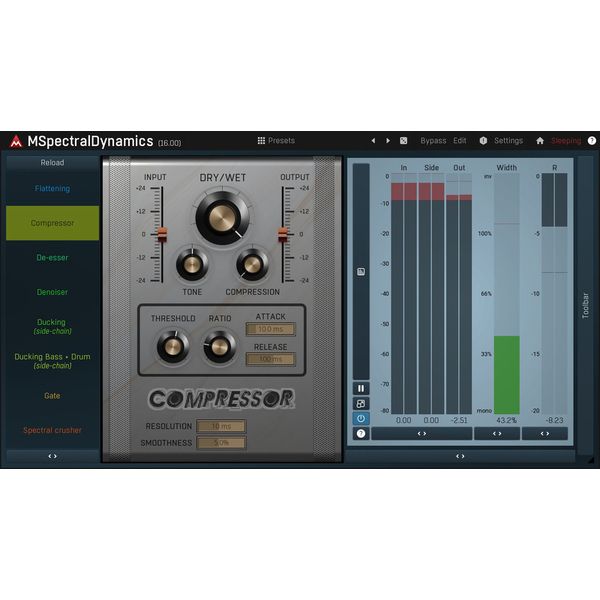Open the meters help question mark
Image resolution: width=600 pixels, height=600 pixels.
point(361,434)
